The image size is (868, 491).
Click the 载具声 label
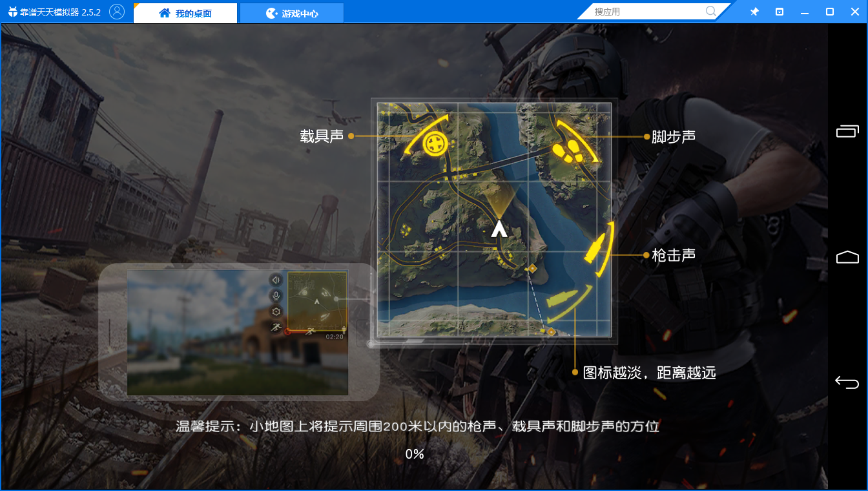pos(322,136)
